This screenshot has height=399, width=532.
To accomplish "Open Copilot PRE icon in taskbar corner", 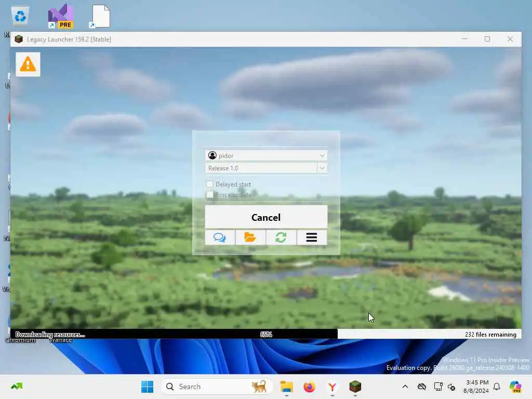I will (515, 387).
